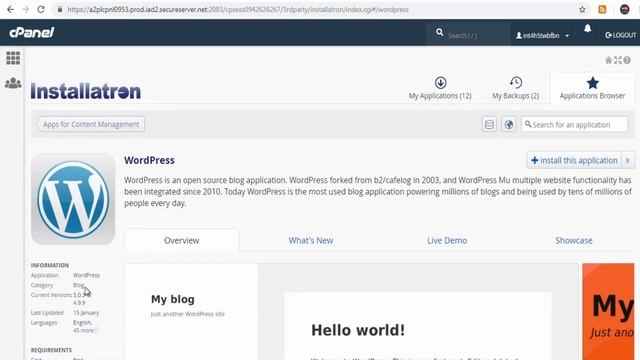The height and width of the screenshot is (360, 640).
Task: Reload the page with the refresh icon
Action: [41, 9]
